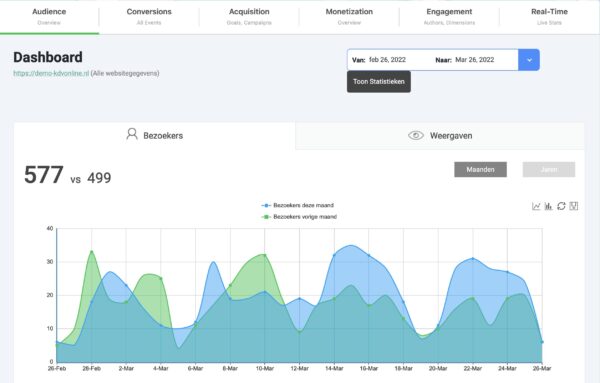
Task: Open the Audience tab
Action: (49, 16)
